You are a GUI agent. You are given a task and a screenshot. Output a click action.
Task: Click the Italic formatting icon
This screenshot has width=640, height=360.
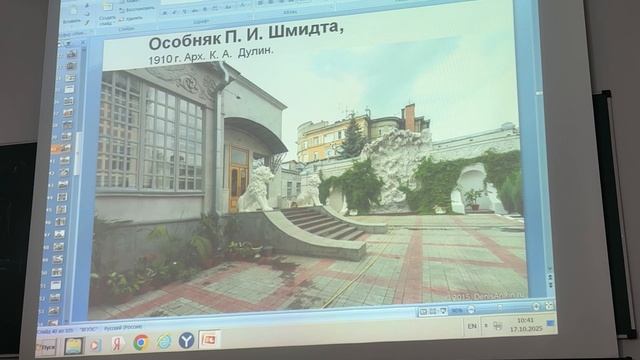pyautogui.click(x=175, y=13)
